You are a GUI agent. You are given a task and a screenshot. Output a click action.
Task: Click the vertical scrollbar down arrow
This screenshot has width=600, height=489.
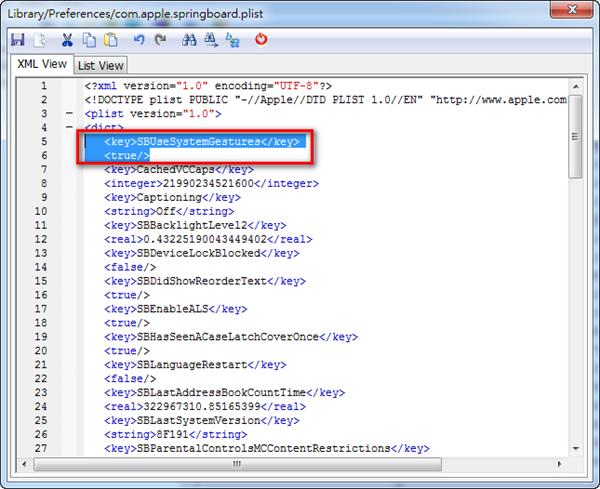576,448
